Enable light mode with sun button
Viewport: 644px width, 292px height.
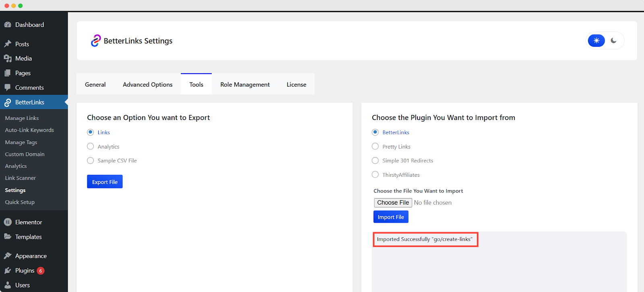tap(596, 41)
